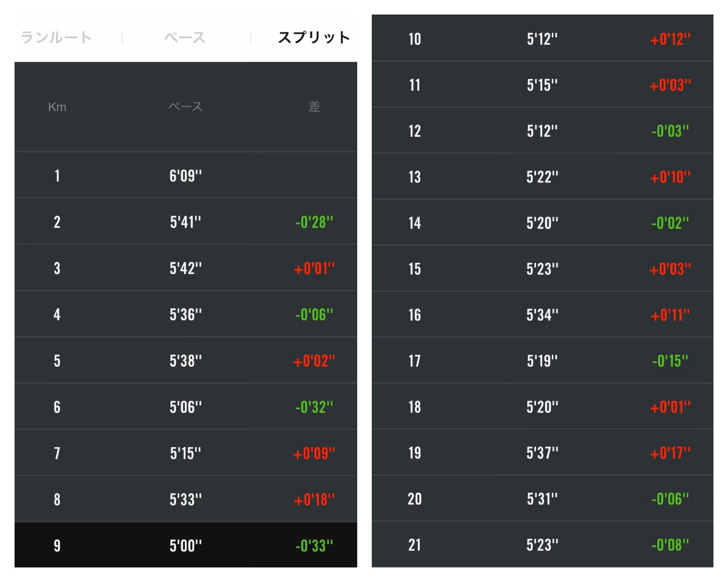728x582 pixels.
Task: Click the 差 column header
Action: coord(314,107)
